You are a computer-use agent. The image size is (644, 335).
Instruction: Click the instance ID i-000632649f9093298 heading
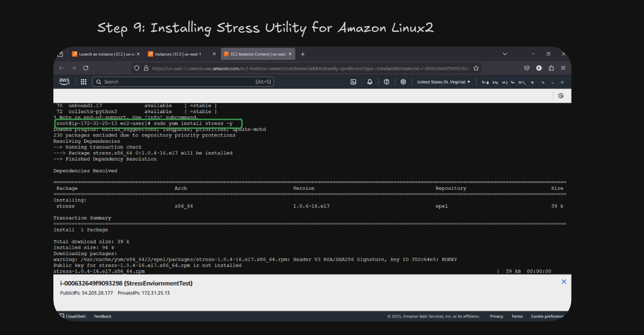[126, 283]
